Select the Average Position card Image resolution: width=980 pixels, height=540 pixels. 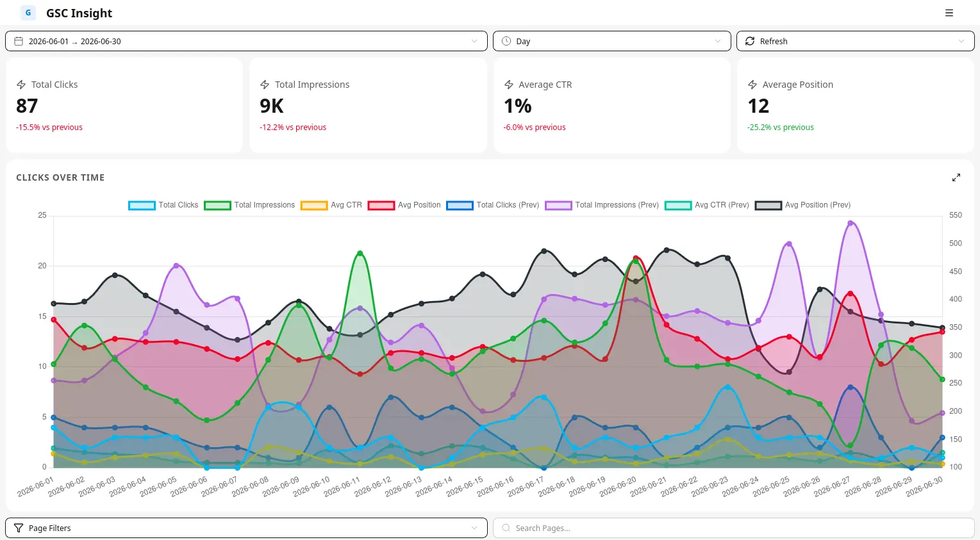click(x=856, y=105)
